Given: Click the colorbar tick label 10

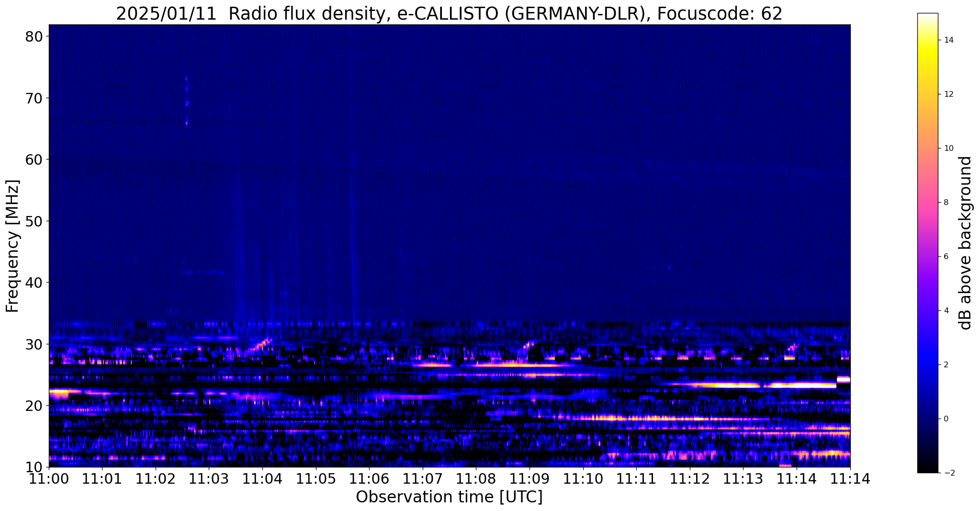Looking at the screenshot, I should (948, 148).
